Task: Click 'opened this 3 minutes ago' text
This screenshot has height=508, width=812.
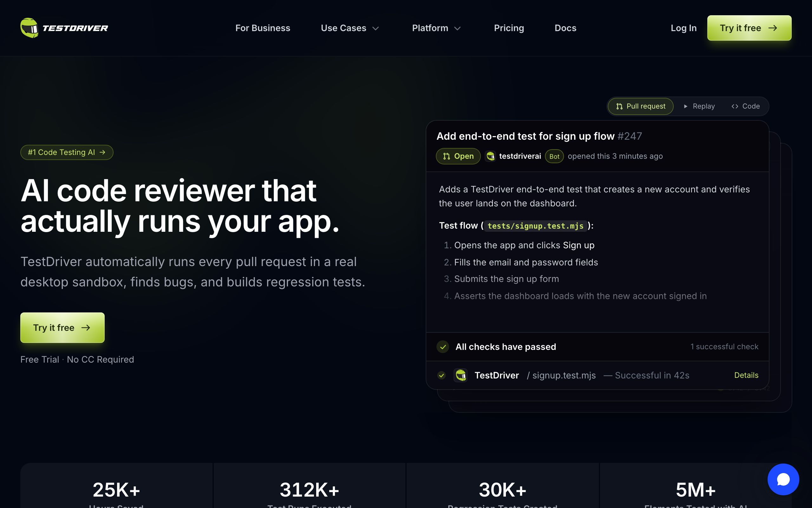Action: point(615,156)
